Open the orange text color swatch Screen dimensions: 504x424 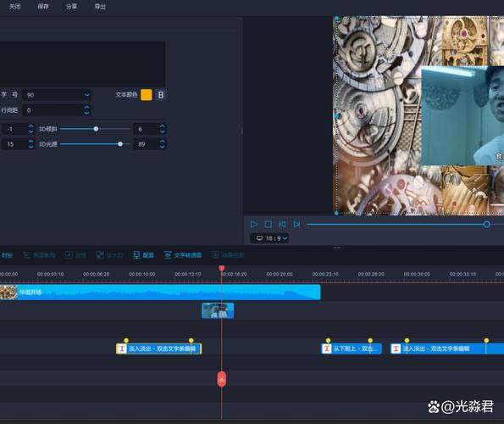click(x=147, y=95)
